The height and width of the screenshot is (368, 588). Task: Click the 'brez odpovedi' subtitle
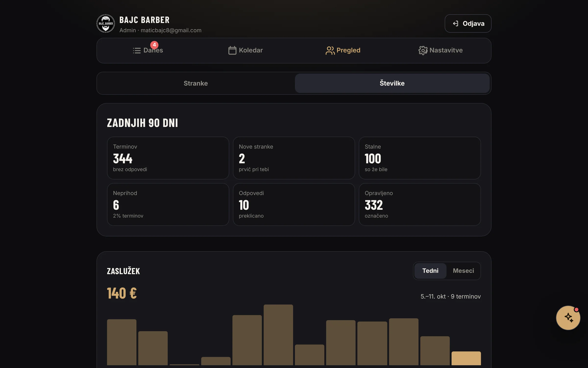130,169
